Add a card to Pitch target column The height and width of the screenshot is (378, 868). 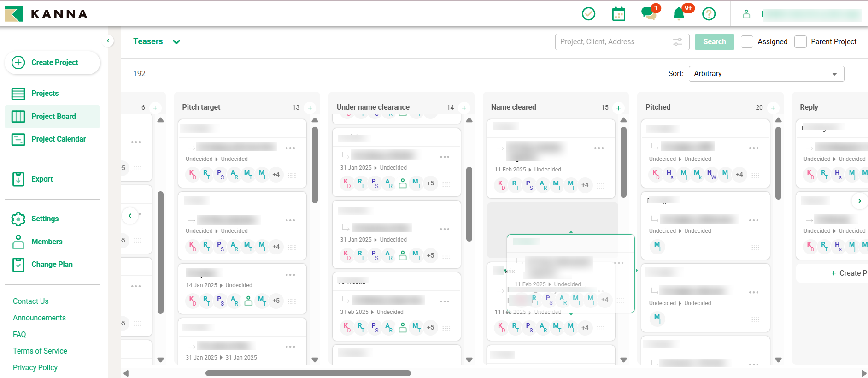[x=310, y=108]
